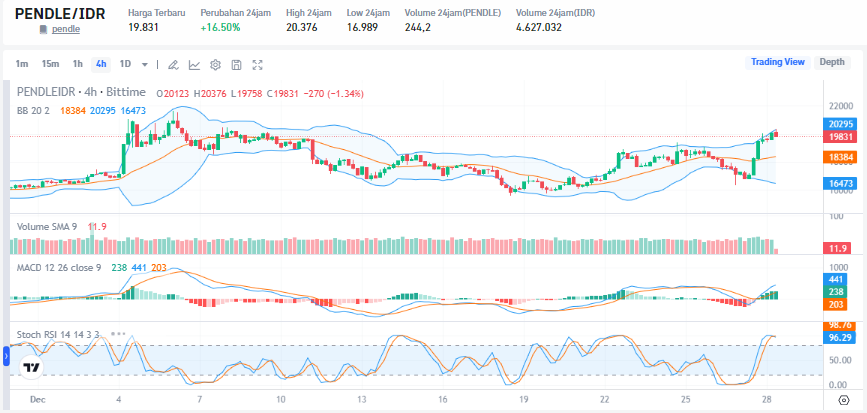
Task: Click the 238 histogram axis label
Action: coord(835,292)
